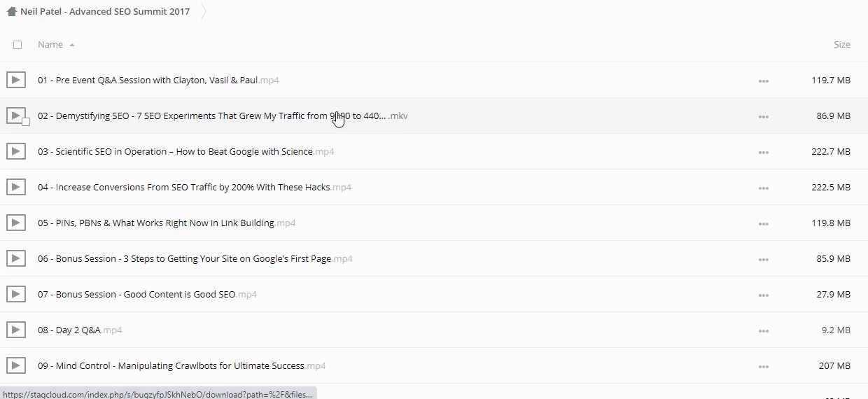
Task: Open more actions for 01 Pre Event Q&A
Action: click(763, 80)
